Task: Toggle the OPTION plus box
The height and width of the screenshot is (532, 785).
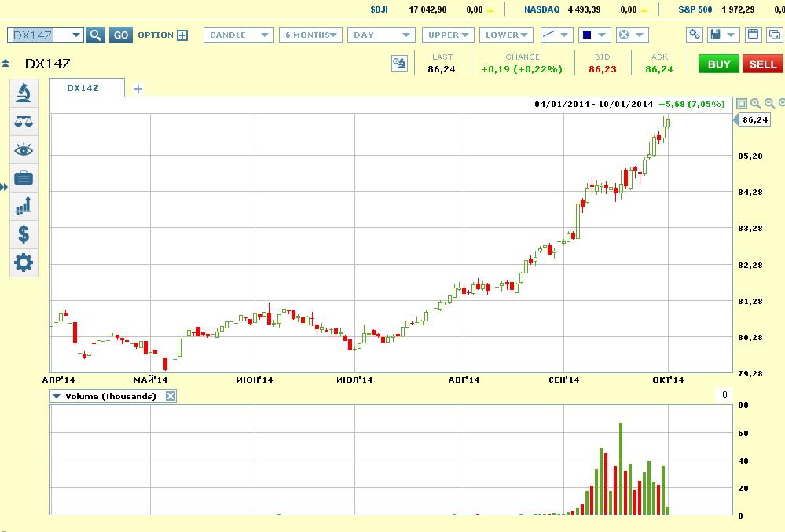Action: pyautogui.click(x=182, y=35)
